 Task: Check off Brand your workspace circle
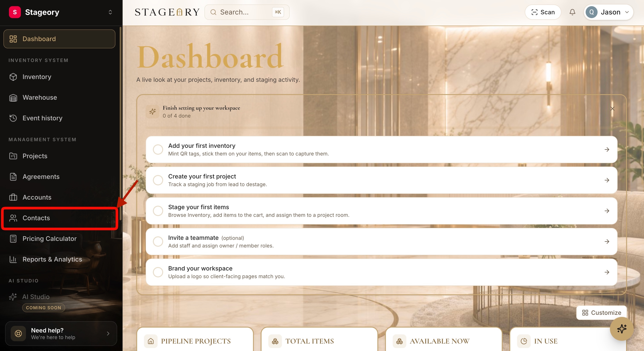(158, 272)
